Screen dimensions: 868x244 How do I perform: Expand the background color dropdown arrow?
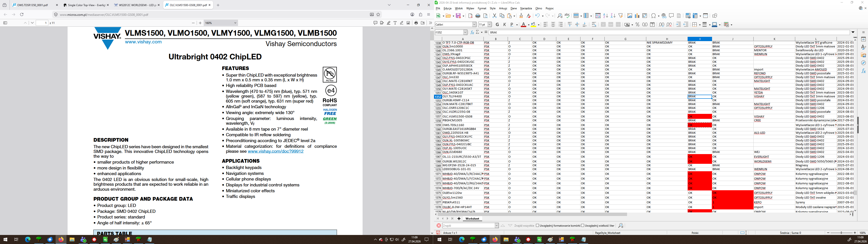click(x=539, y=25)
